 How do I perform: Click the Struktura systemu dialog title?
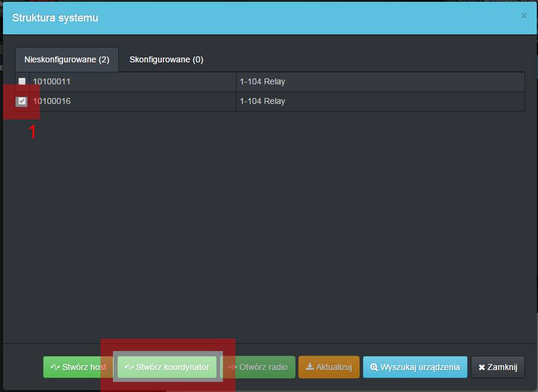55,18
